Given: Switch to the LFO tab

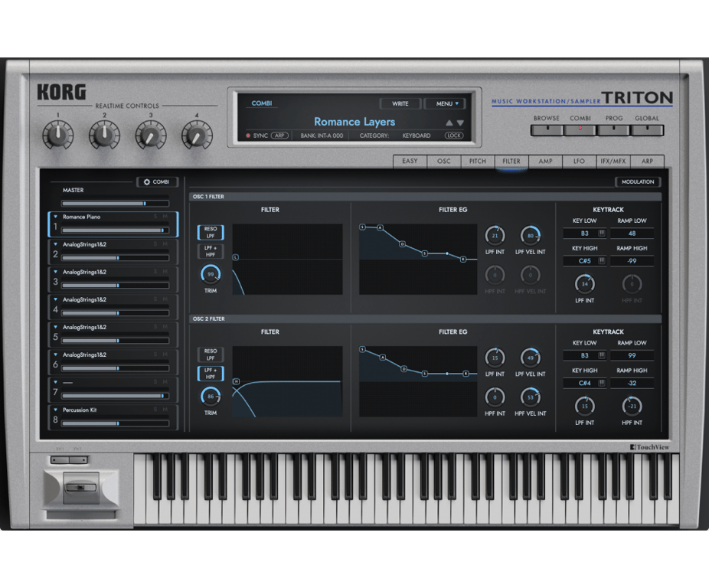Looking at the screenshot, I should click(580, 161).
